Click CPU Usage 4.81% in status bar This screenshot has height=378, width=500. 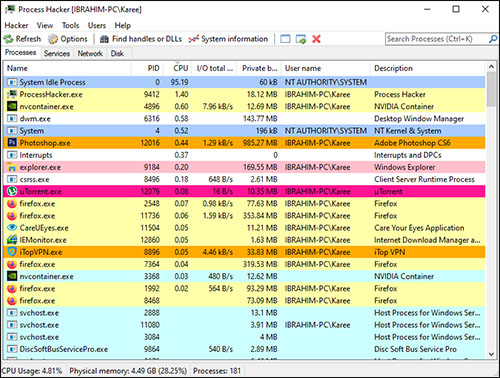tap(32, 371)
